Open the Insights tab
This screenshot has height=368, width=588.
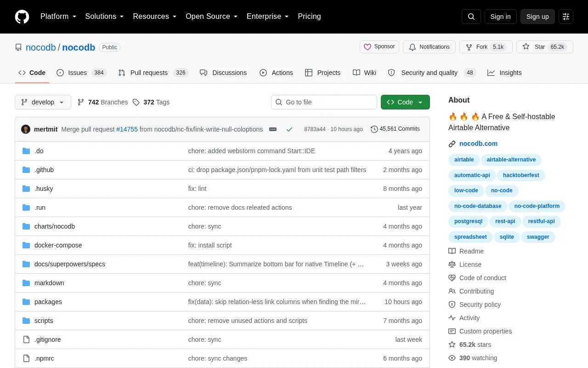pyautogui.click(x=504, y=73)
